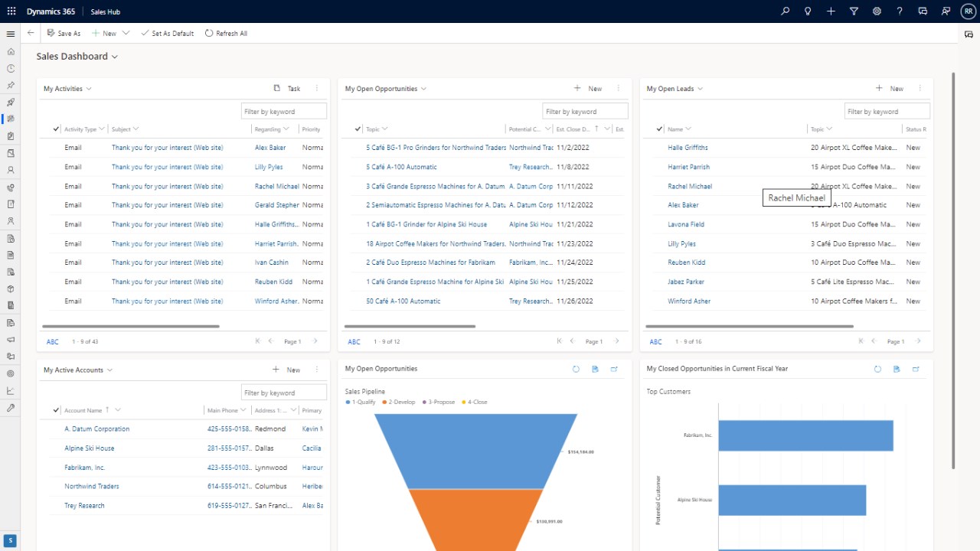The height and width of the screenshot is (551, 980).
Task: Open the A. Datum Corporation account
Action: click(97, 429)
